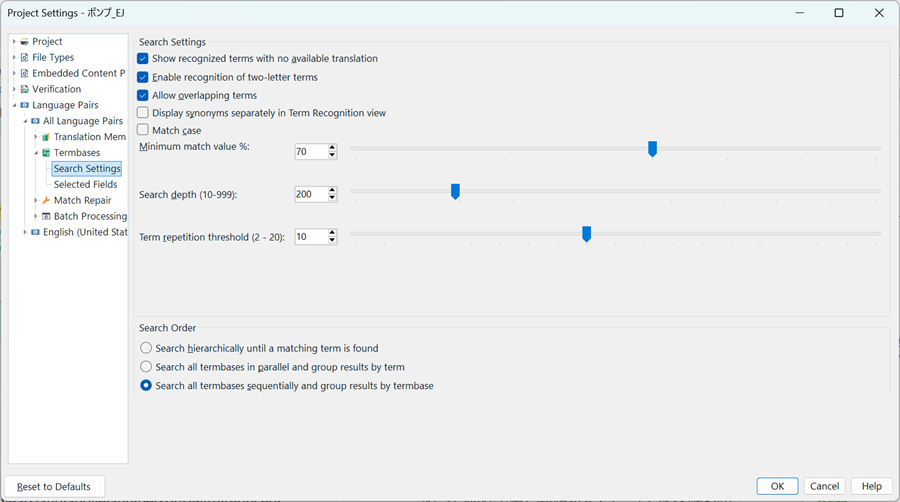Open the Selected Fields tree item
Screen dimensions: 900x502
pos(86,184)
